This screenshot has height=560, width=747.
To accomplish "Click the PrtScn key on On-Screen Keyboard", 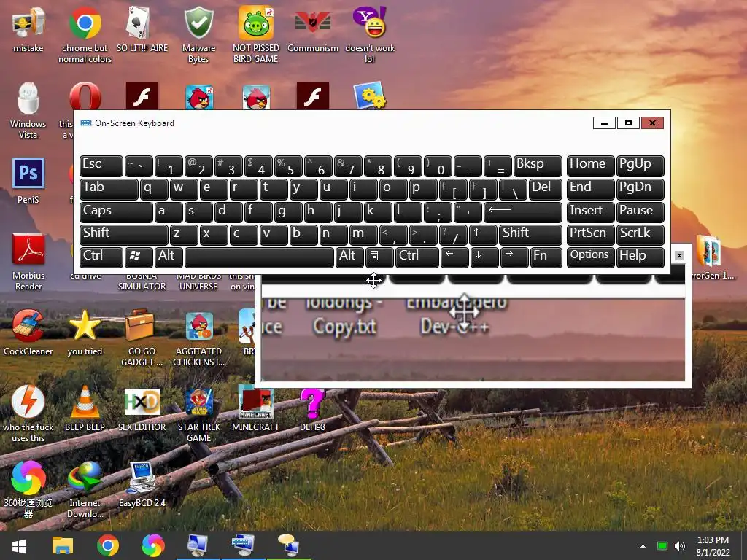I will click(x=589, y=235).
